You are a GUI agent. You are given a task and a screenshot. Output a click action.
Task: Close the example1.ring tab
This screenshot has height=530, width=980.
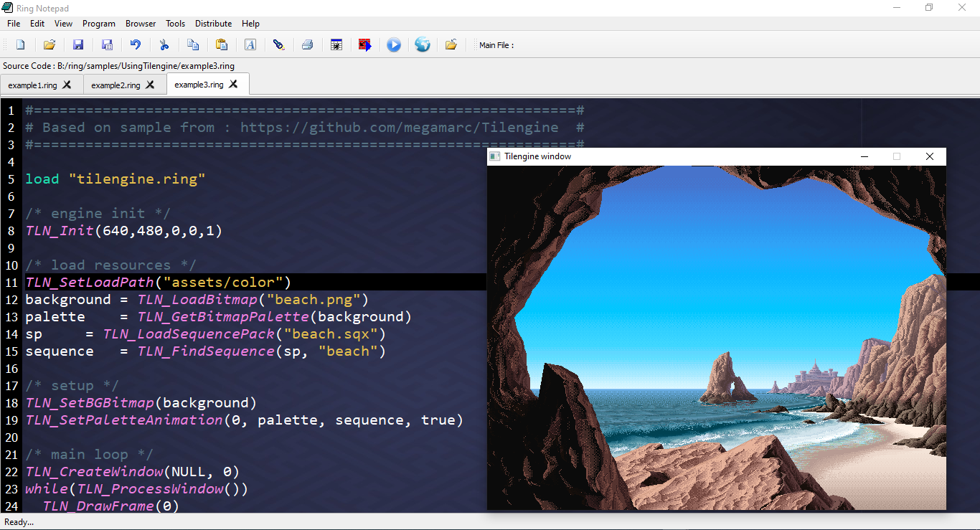coord(67,83)
